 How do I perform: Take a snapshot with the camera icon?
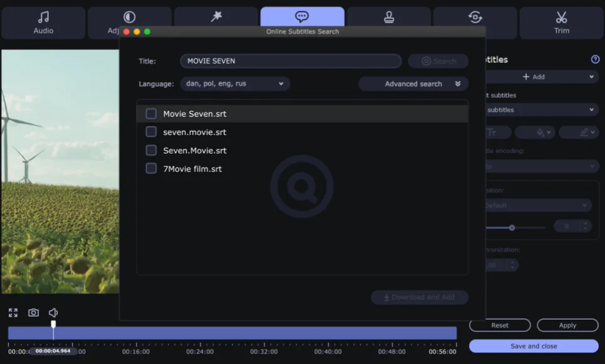(x=33, y=313)
